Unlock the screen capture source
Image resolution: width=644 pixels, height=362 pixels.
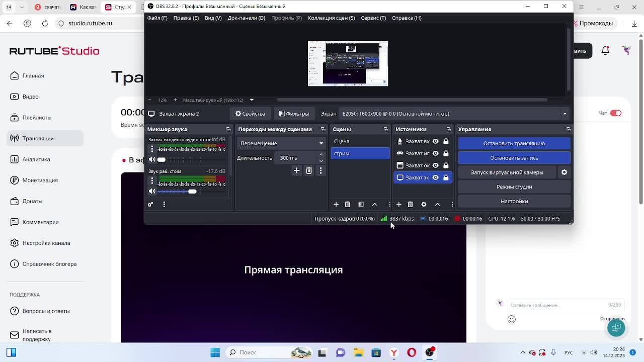[x=446, y=177]
